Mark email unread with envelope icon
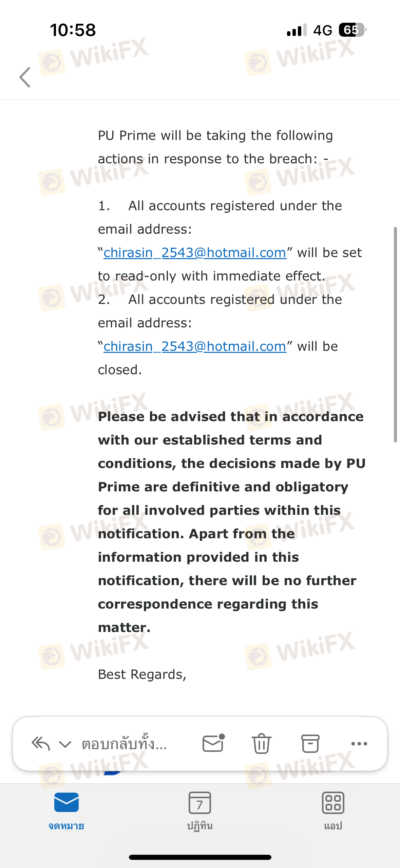The width and height of the screenshot is (400, 868). click(213, 743)
